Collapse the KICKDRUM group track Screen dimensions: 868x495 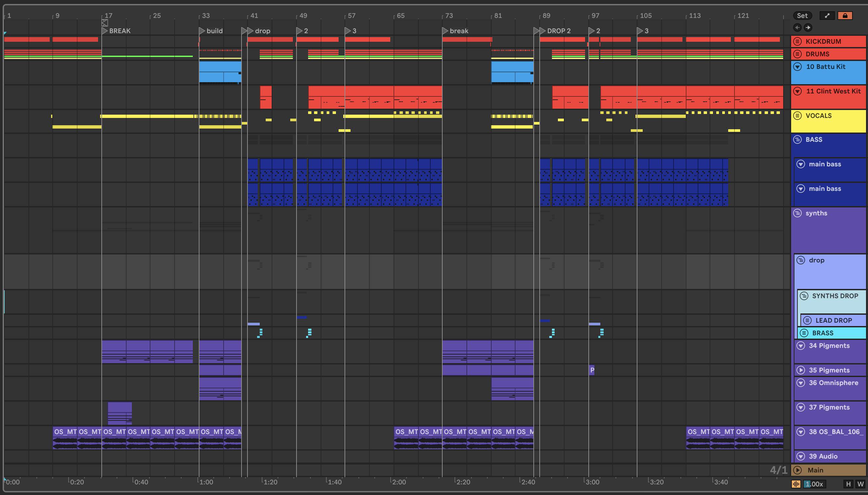click(x=797, y=41)
